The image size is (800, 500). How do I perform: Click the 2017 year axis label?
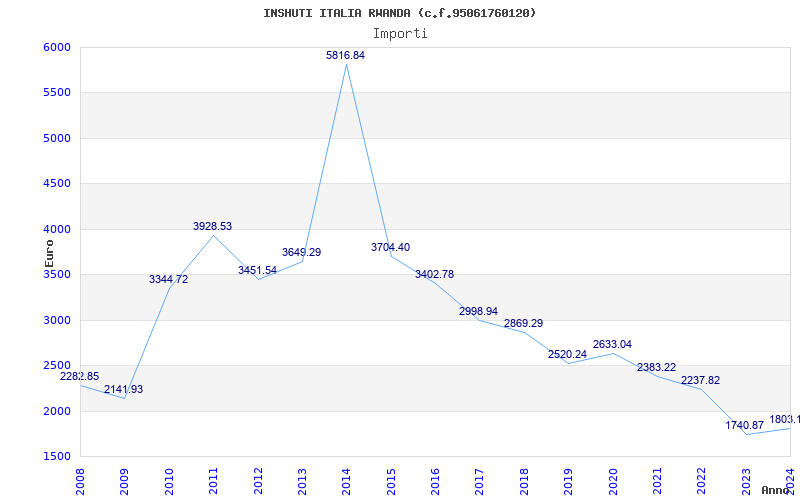(480, 482)
